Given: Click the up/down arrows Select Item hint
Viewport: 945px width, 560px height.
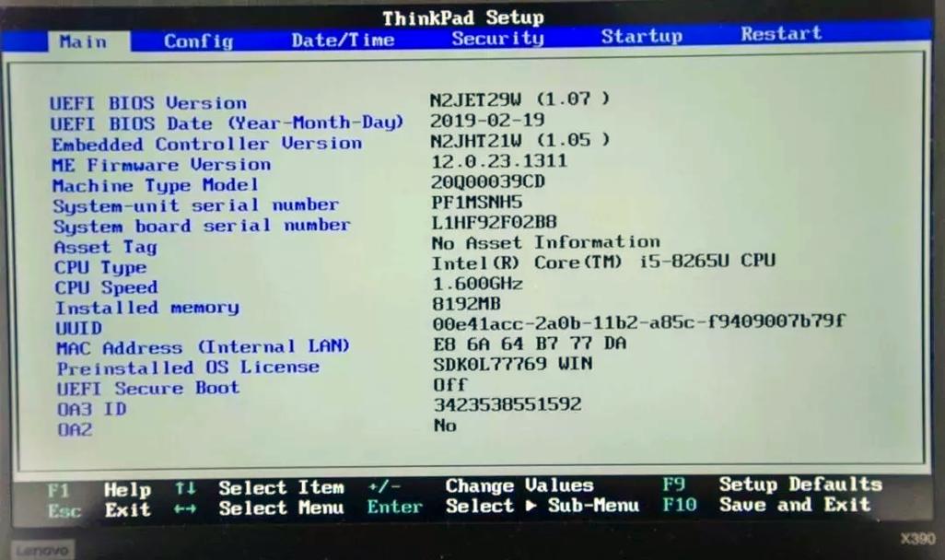Looking at the screenshot, I should 259,487.
